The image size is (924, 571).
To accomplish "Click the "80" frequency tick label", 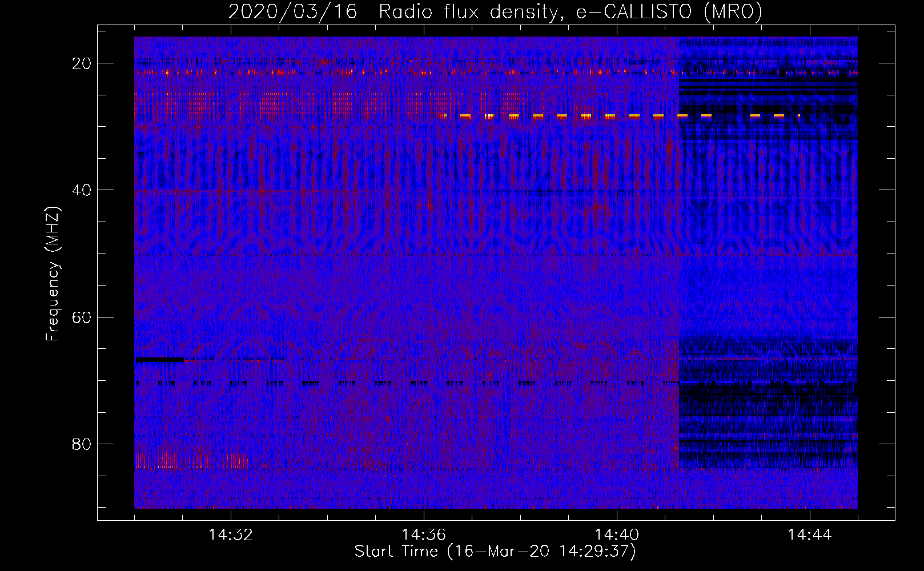I will (82, 444).
